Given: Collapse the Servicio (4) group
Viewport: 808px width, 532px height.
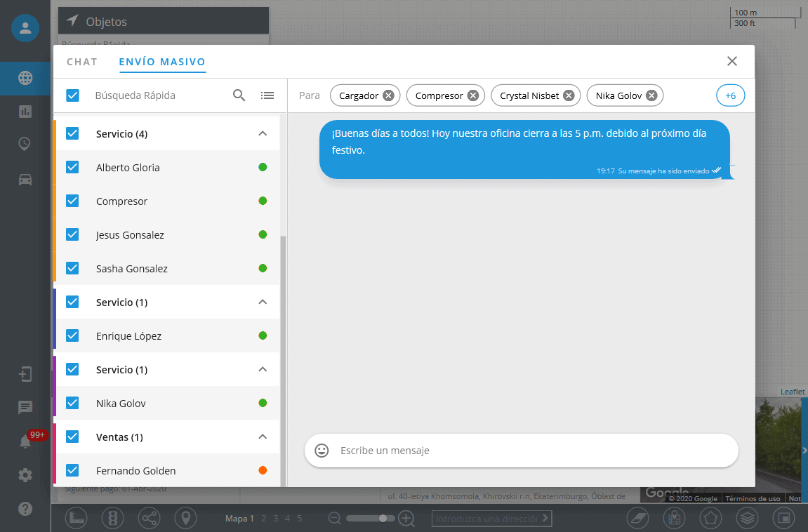Looking at the screenshot, I should pos(263,133).
